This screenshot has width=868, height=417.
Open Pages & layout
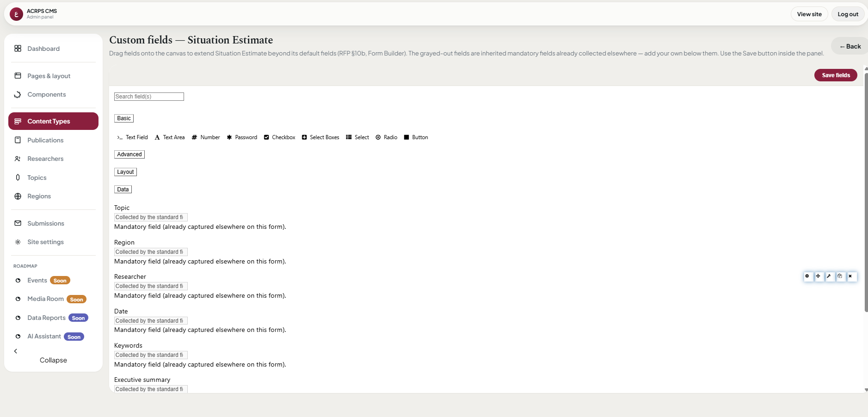(x=53, y=76)
